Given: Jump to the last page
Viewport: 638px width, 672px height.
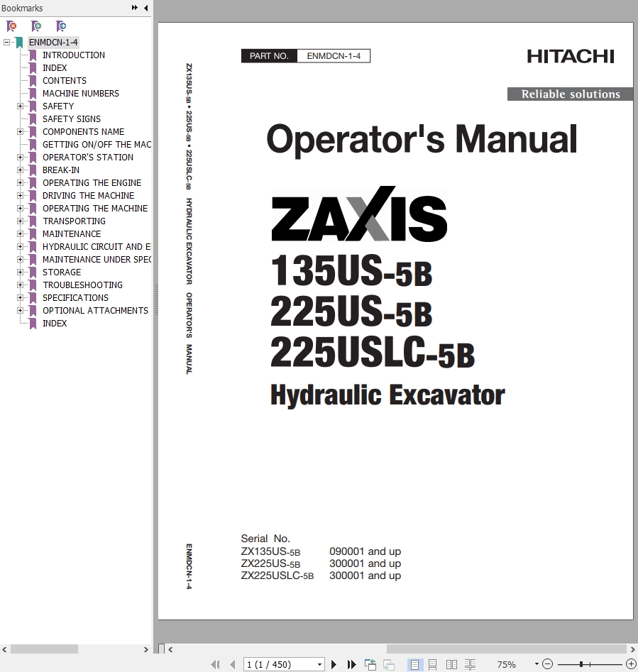Looking at the screenshot, I should [351, 664].
